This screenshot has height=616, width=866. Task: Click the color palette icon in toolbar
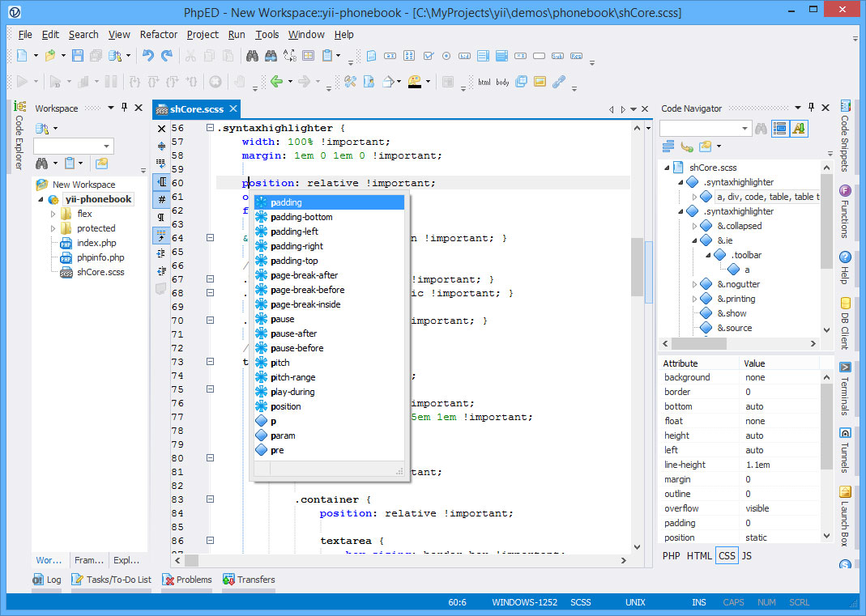tap(415, 82)
